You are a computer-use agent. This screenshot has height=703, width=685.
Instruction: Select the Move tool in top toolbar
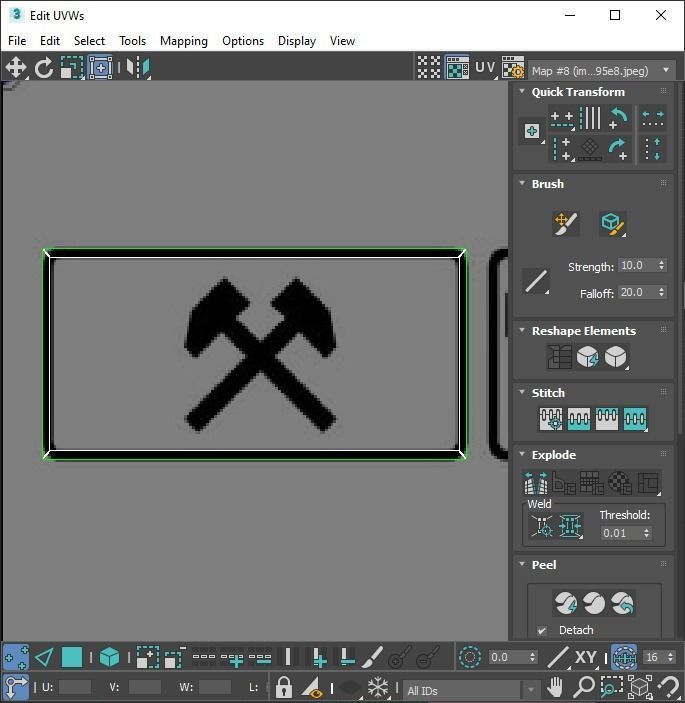[16, 68]
